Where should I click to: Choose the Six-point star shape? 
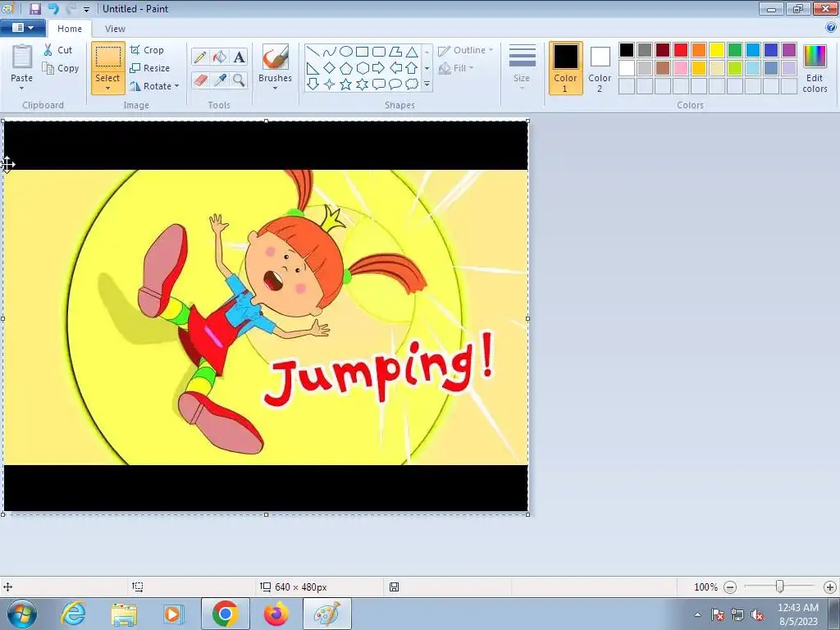click(362, 84)
